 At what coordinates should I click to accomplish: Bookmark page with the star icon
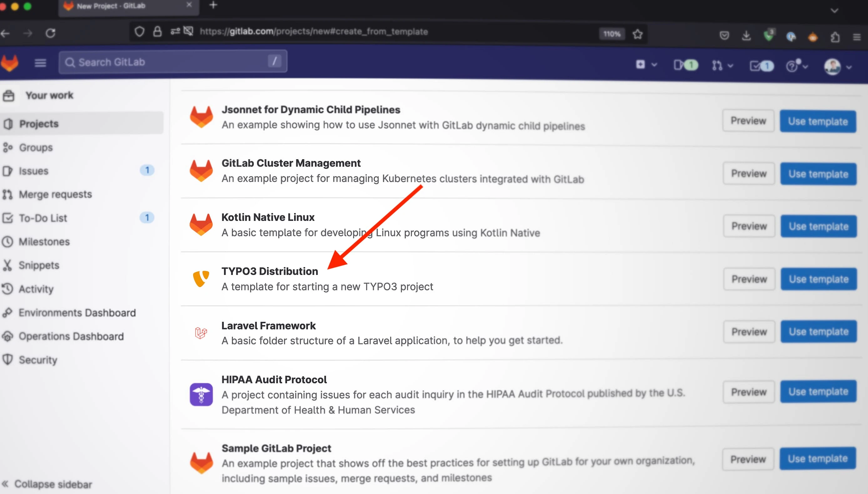pos(637,34)
